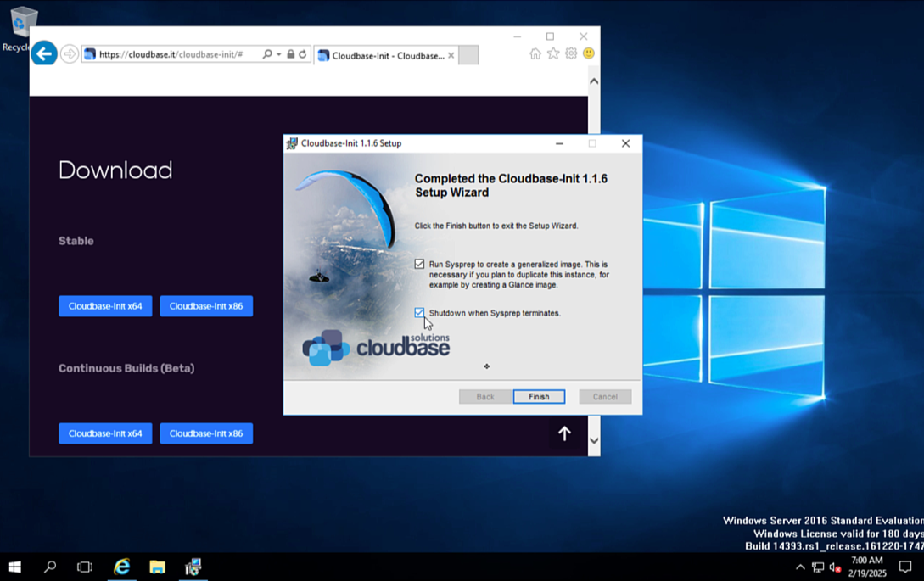The height and width of the screenshot is (581, 924).
Task: Open Task View on the taskbar
Action: pyautogui.click(x=85, y=567)
